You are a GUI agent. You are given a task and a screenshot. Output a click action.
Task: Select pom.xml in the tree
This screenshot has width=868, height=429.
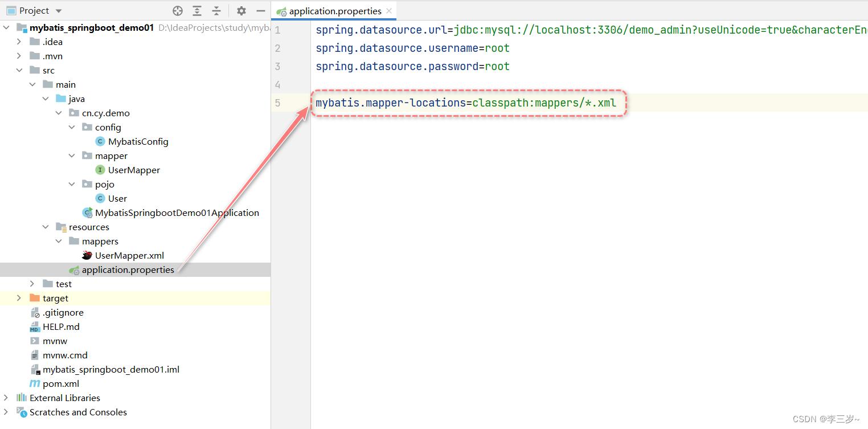coord(61,383)
